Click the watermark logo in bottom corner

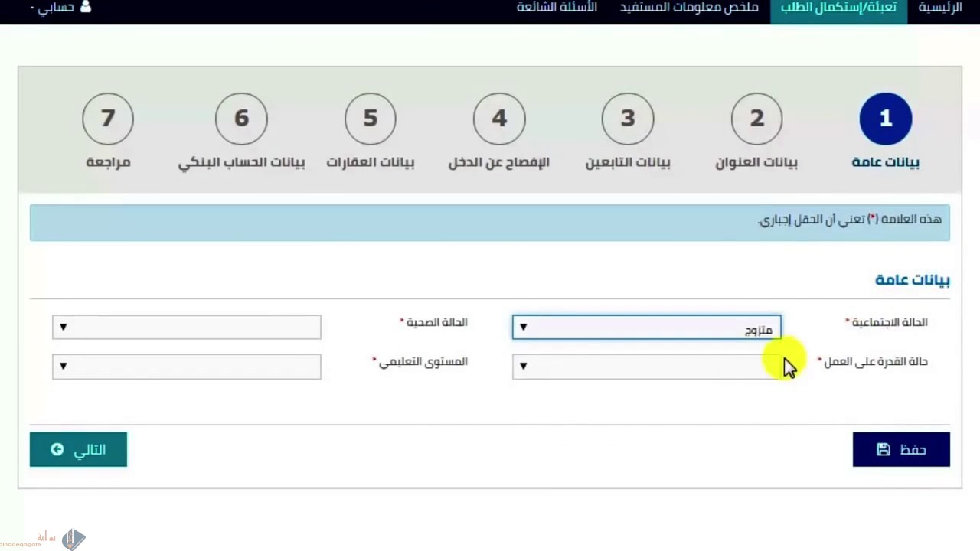(x=73, y=539)
